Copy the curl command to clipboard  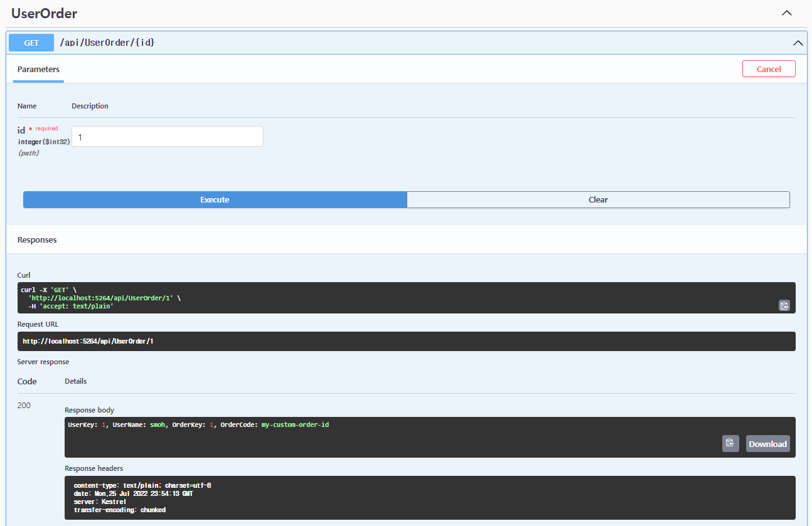tap(784, 305)
